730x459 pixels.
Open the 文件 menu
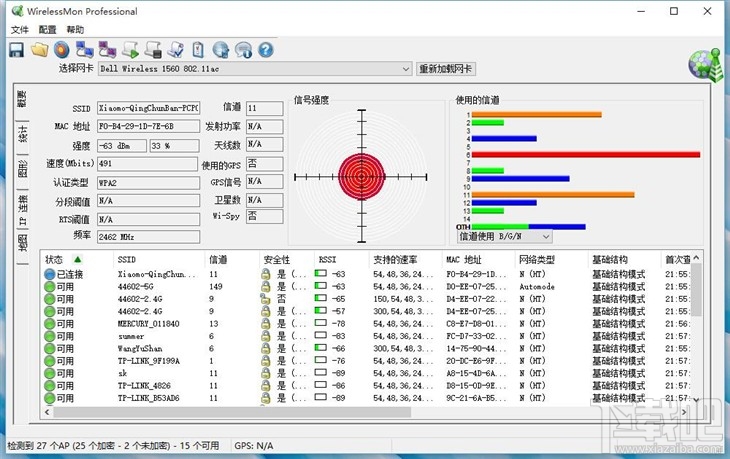(x=20, y=30)
